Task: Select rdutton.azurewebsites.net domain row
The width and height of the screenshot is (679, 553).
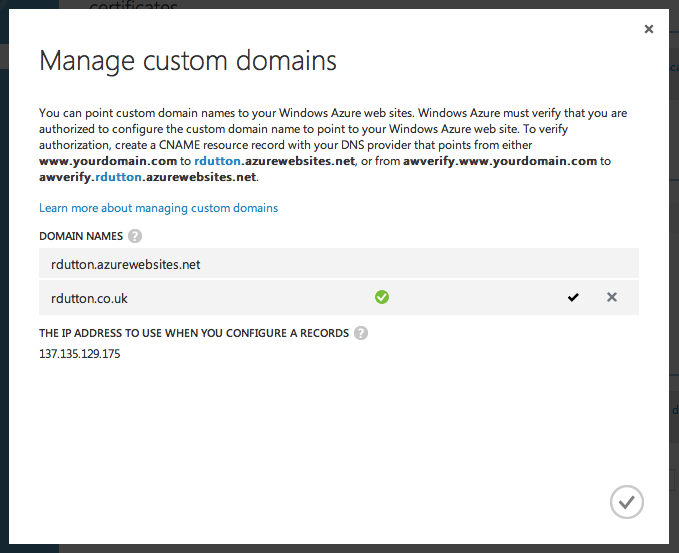Action: pos(339,264)
